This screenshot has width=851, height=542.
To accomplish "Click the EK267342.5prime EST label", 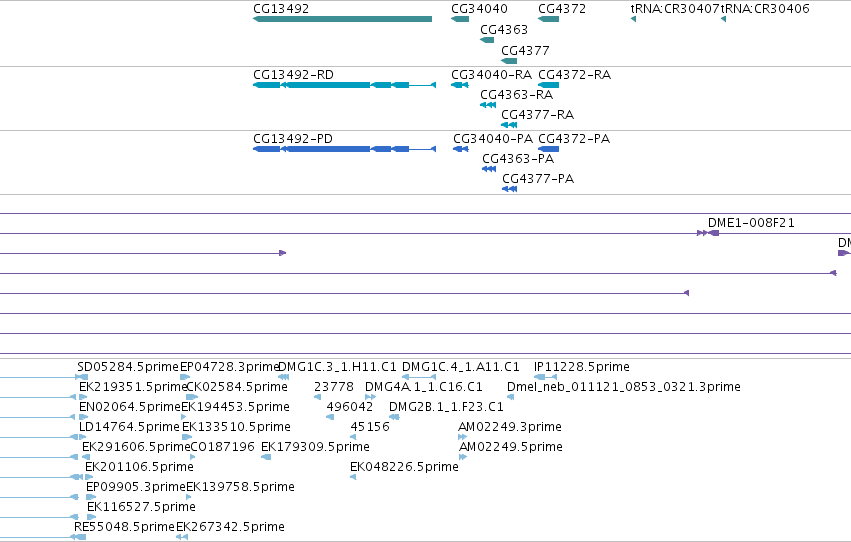I will [230, 528].
